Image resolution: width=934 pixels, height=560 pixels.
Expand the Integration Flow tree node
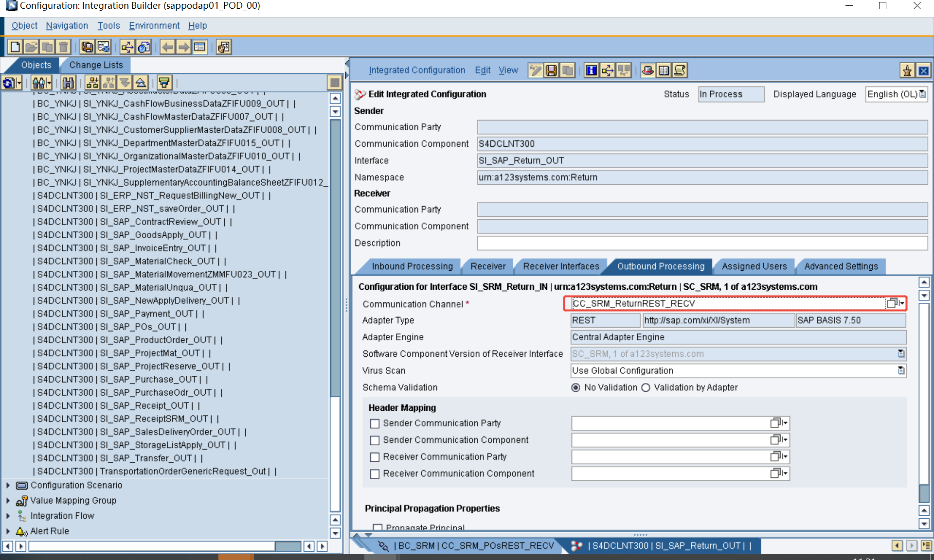click(8, 516)
